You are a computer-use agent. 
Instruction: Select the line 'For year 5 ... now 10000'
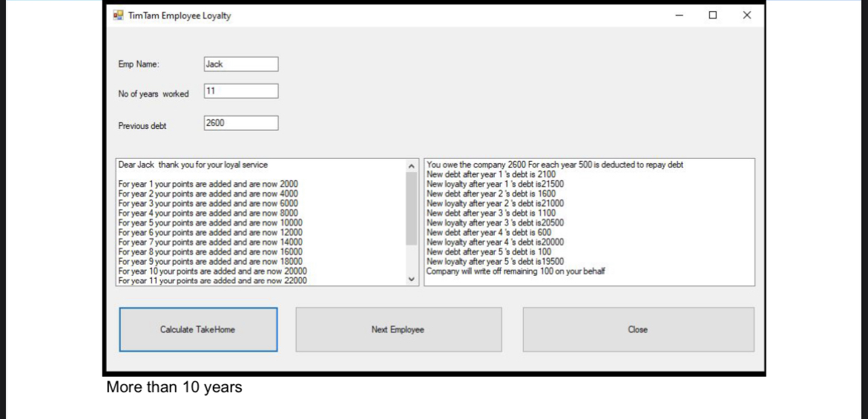click(211, 222)
